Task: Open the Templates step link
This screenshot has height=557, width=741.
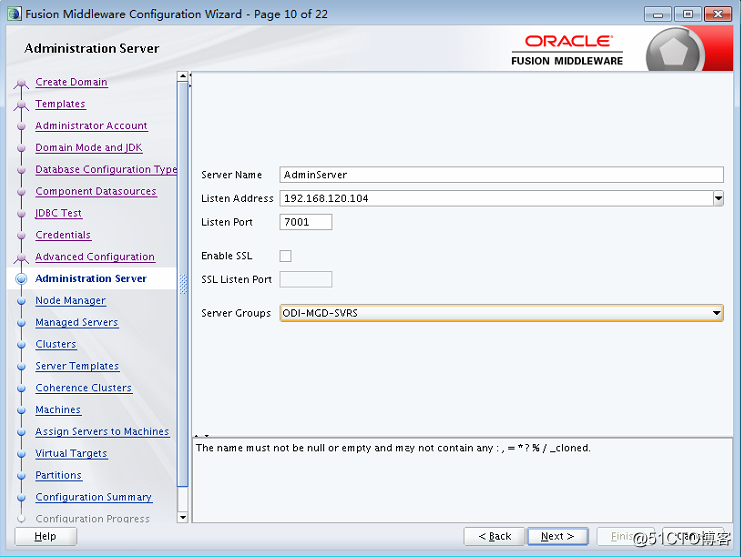Action: (60, 104)
